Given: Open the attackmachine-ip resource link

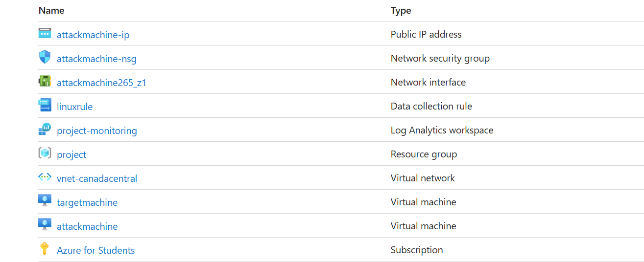Looking at the screenshot, I should click(x=93, y=35).
